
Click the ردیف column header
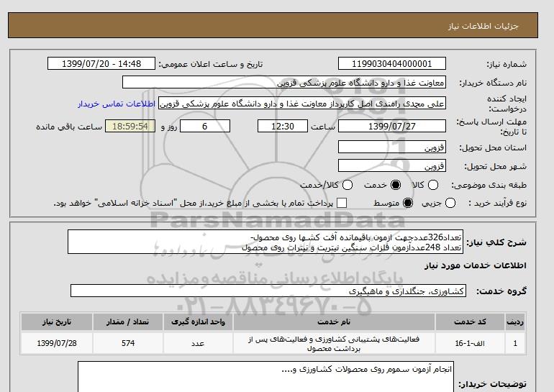pyautogui.click(x=515, y=322)
